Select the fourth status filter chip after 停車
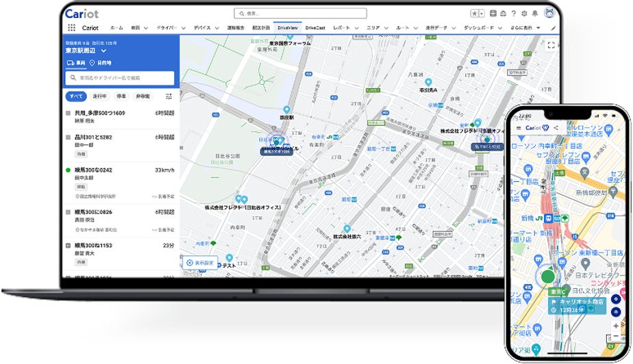Screen dimensions: 633x364 143,96
